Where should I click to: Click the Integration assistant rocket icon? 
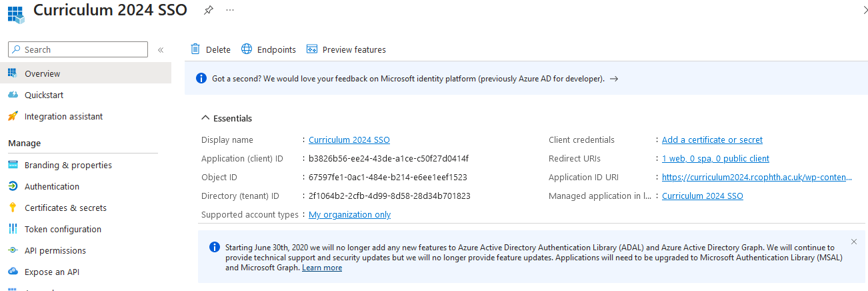[13, 116]
